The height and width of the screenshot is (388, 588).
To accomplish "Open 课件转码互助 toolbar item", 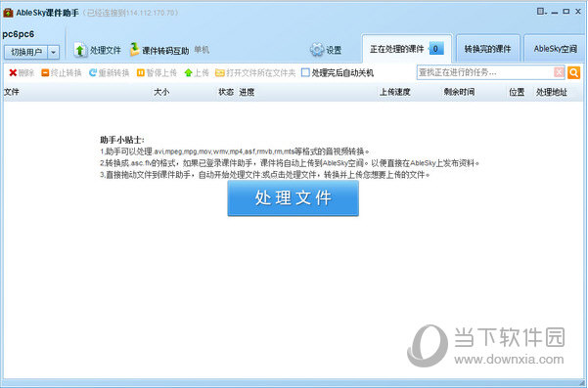I will [159, 50].
